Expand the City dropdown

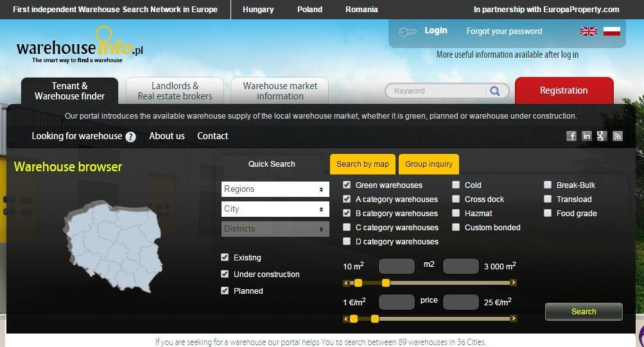point(275,209)
